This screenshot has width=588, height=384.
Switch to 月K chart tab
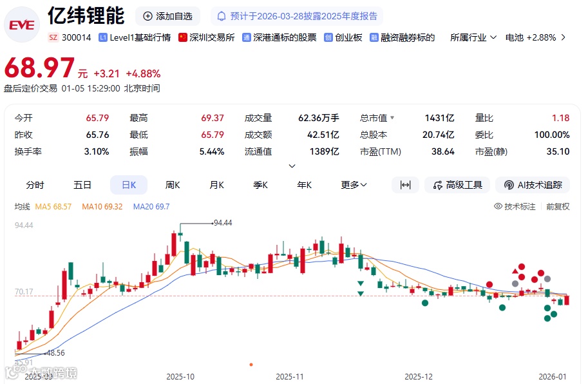(x=216, y=185)
